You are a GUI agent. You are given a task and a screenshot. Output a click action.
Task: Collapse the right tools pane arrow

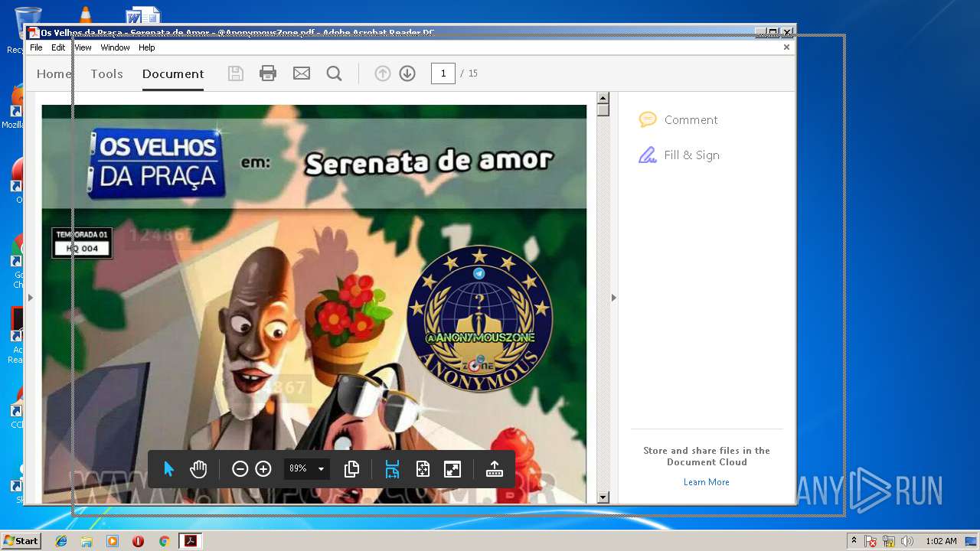coord(613,298)
